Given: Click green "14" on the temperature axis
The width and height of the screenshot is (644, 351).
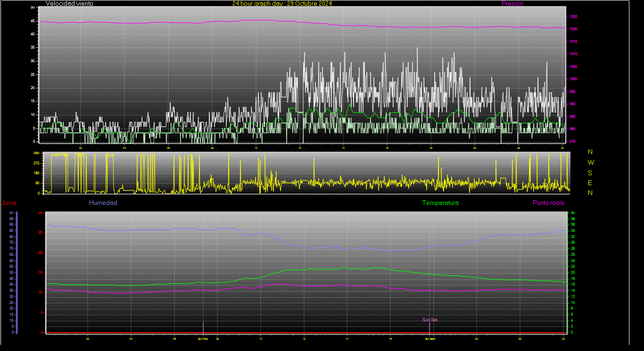Looking at the screenshot, I should pos(573,291).
